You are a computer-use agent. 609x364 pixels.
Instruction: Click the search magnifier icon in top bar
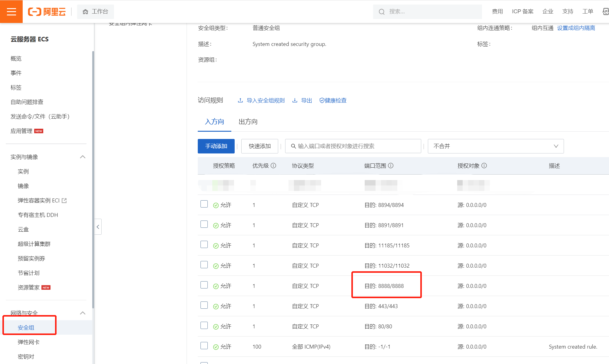(x=382, y=12)
